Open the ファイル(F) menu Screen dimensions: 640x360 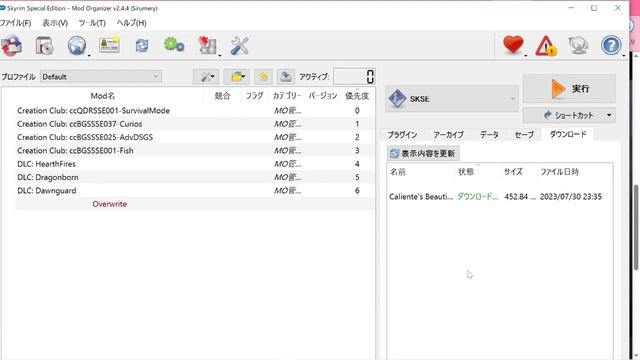[16, 23]
